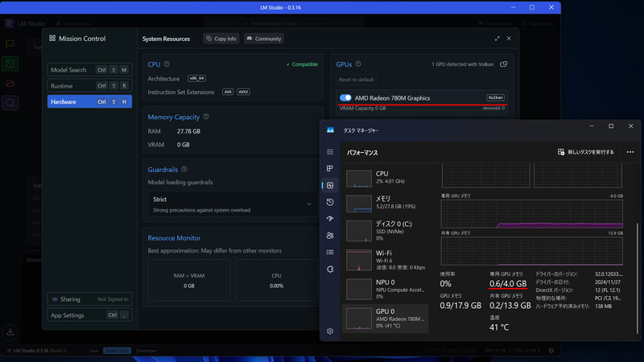
Task: Click the 0.6/4.0 GB dedicated memory value
Action: point(508,284)
